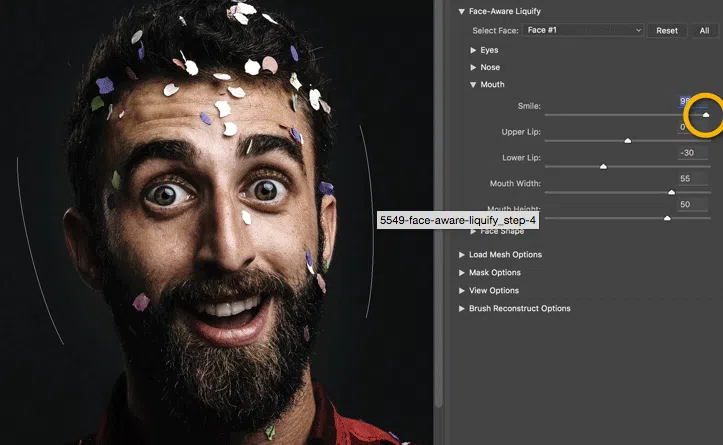Collapse the Face-Aware Liquify section
The image size is (723, 445).
tap(462, 12)
